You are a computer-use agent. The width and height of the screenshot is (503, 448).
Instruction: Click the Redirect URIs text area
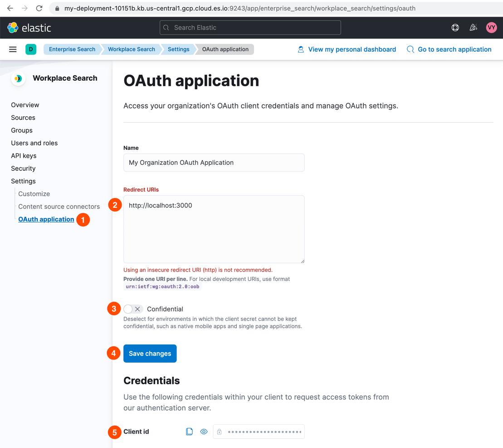(214, 229)
